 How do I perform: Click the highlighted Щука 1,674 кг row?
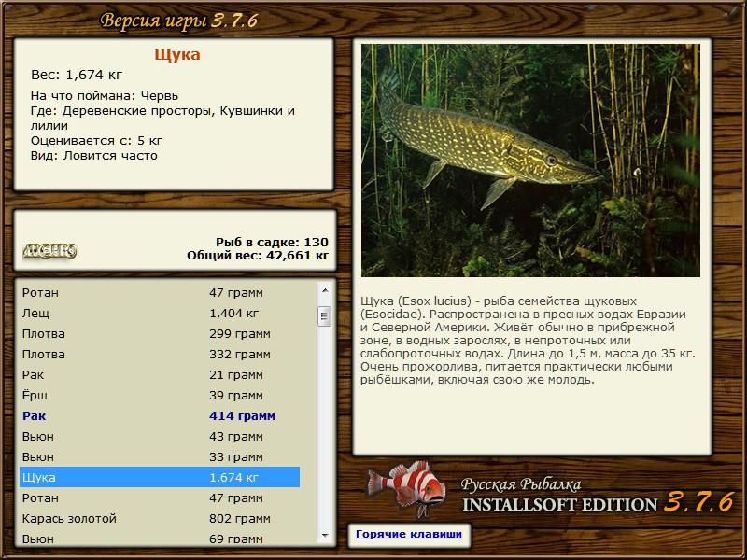pyautogui.click(x=160, y=477)
